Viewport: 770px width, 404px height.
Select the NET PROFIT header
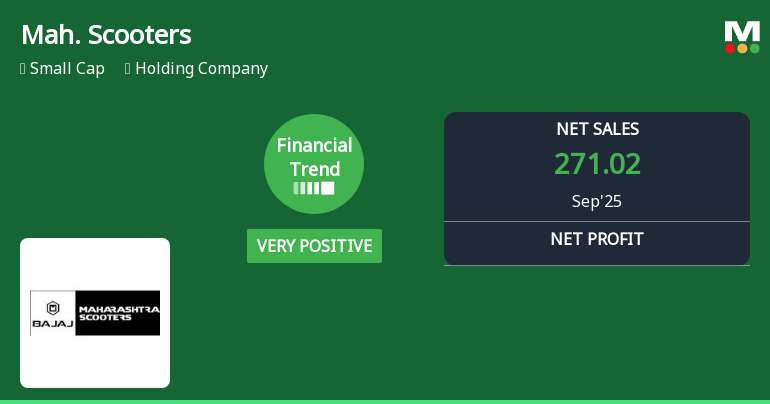click(597, 239)
